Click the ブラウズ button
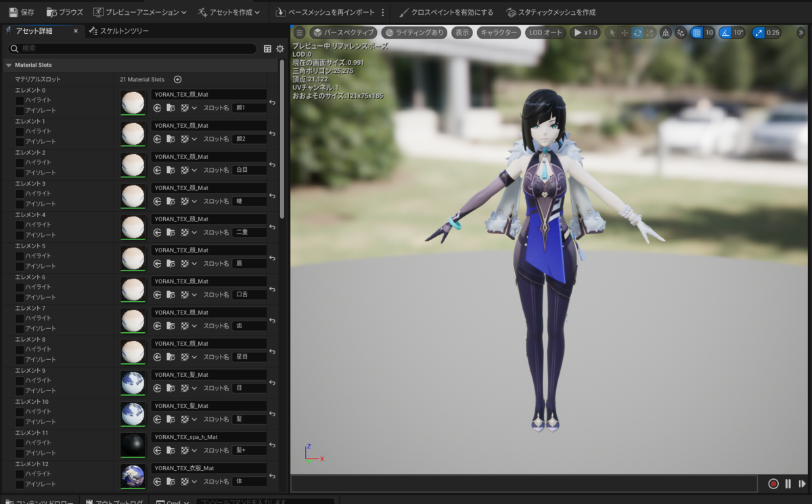 [64, 12]
